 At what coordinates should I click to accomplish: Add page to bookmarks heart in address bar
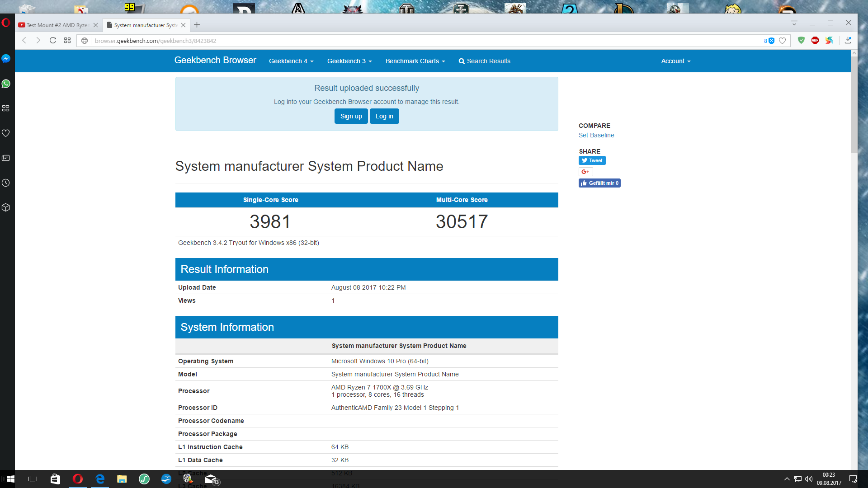(x=783, y=41)
